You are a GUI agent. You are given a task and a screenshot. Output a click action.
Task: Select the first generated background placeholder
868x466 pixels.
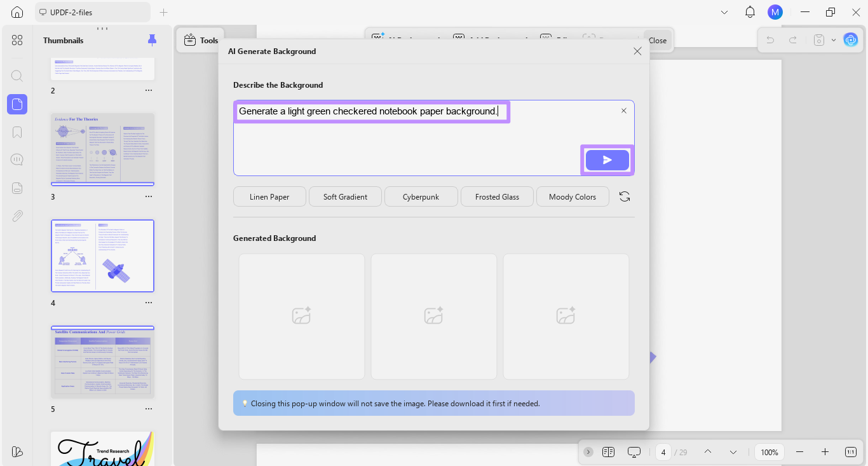[302, 317]
